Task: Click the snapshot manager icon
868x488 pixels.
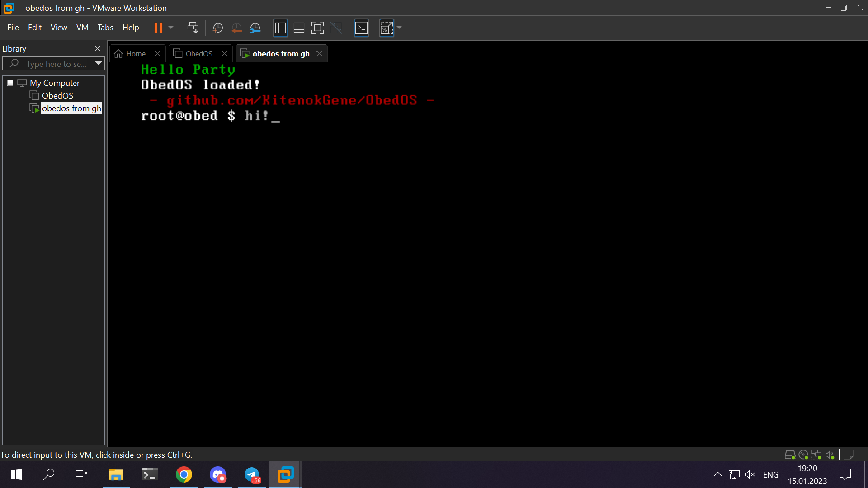Action: pyautogui.click(x=256, y=28)
